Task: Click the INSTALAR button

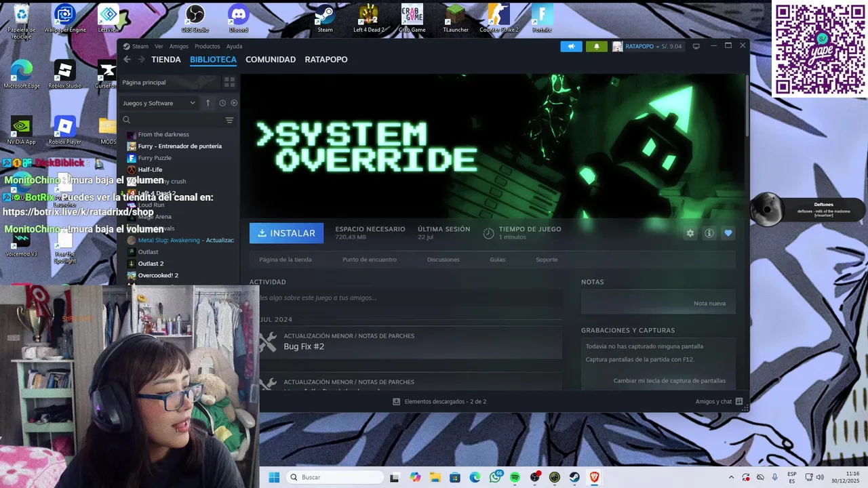Action: (x=286, y=233)
